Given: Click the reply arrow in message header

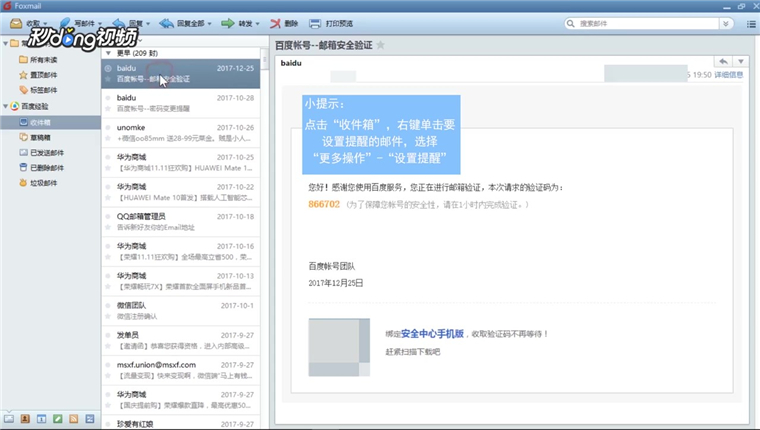Looking at the screenshot, I should [x=724, y=61].
